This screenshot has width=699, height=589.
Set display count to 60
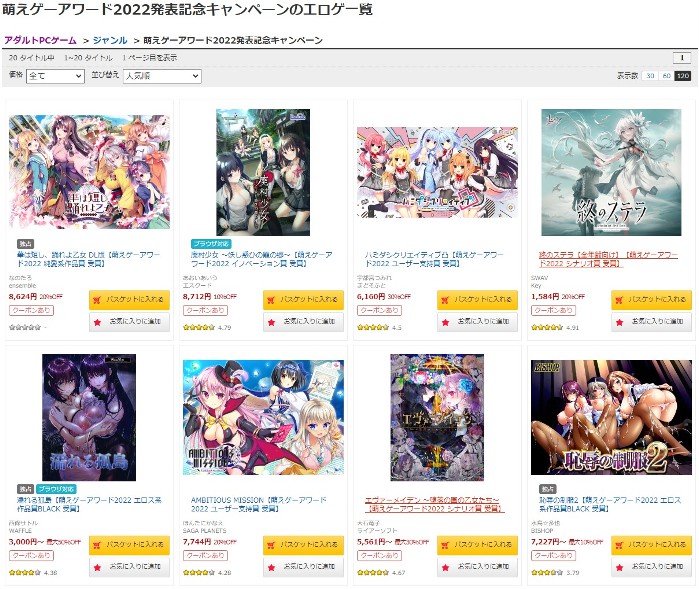(666, 76)
